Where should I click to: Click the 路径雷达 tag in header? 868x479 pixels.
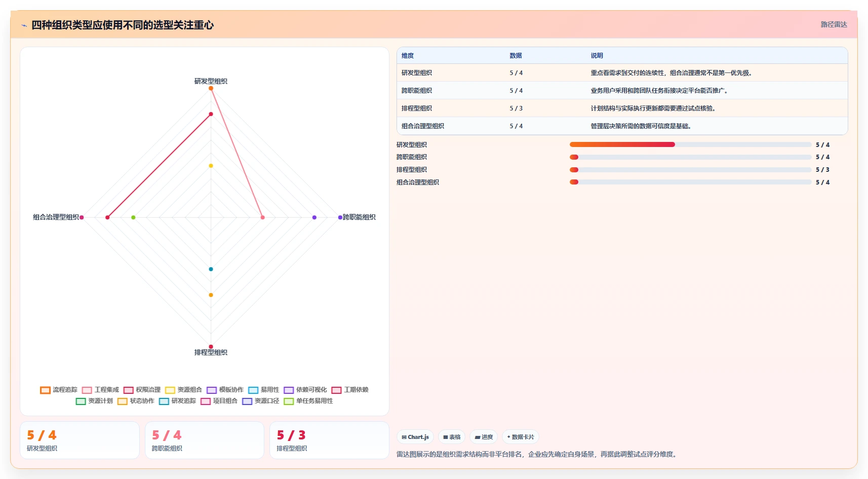tap(834, 24)
